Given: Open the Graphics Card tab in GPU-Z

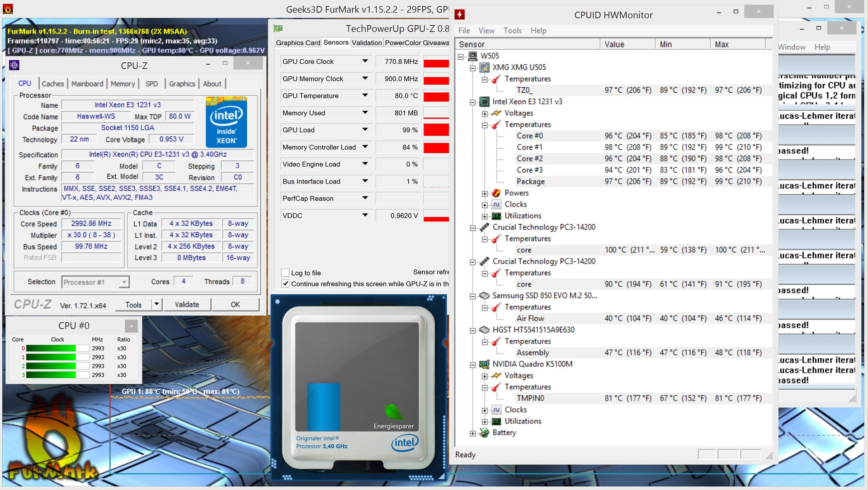Looking at the screenshot, I should [x=298, y=42].
